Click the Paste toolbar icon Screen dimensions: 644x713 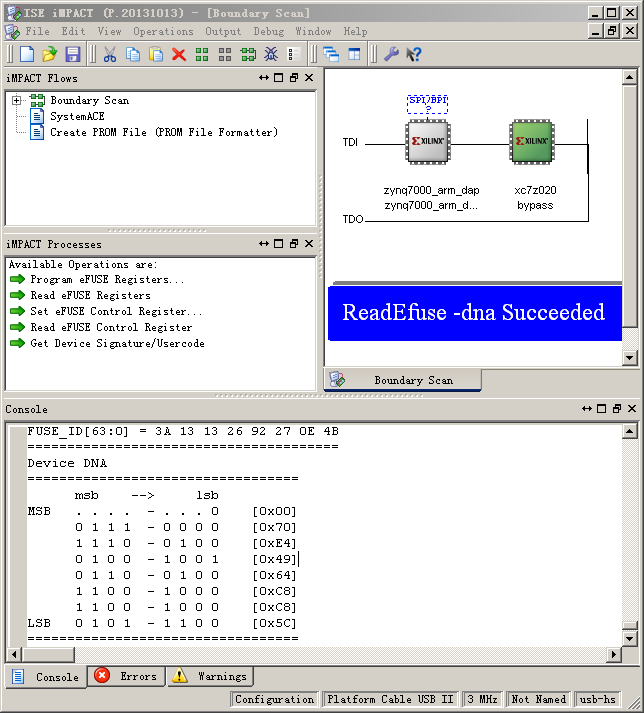156,54
